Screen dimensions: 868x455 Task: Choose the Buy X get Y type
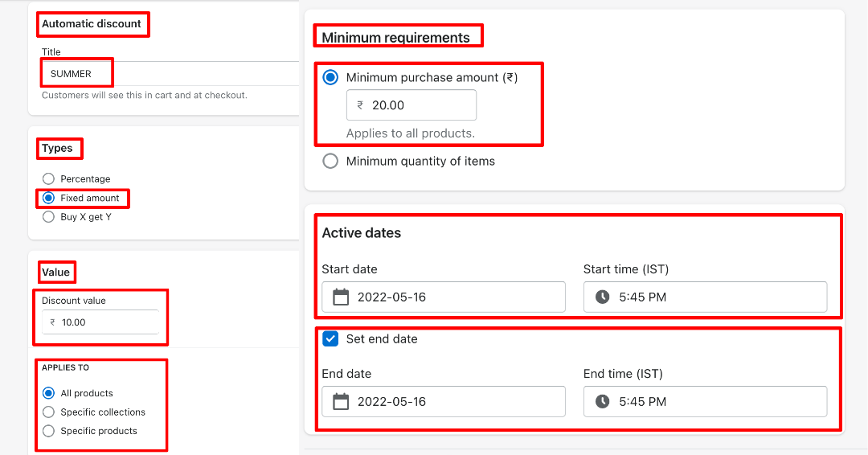[49, 217]
